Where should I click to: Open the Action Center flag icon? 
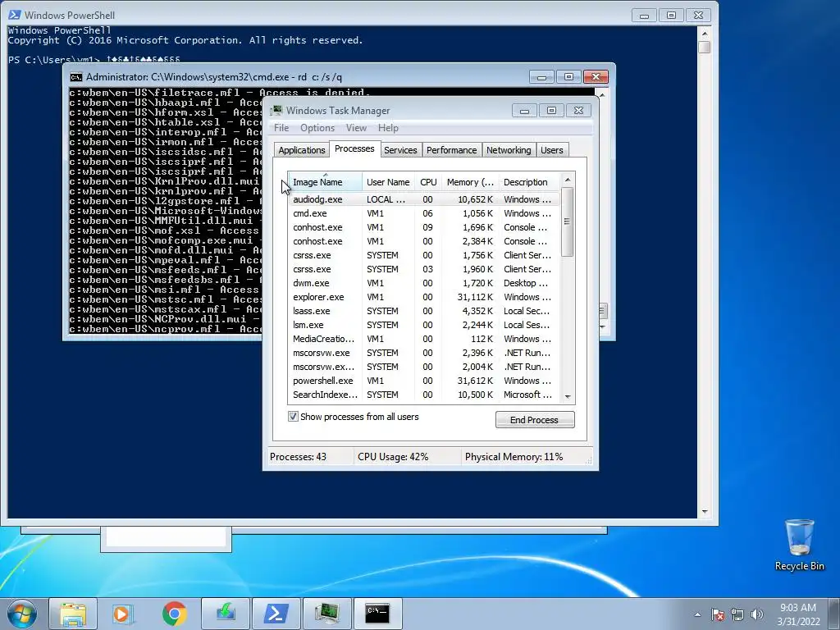pyautogui.click(x=717, y=614)
